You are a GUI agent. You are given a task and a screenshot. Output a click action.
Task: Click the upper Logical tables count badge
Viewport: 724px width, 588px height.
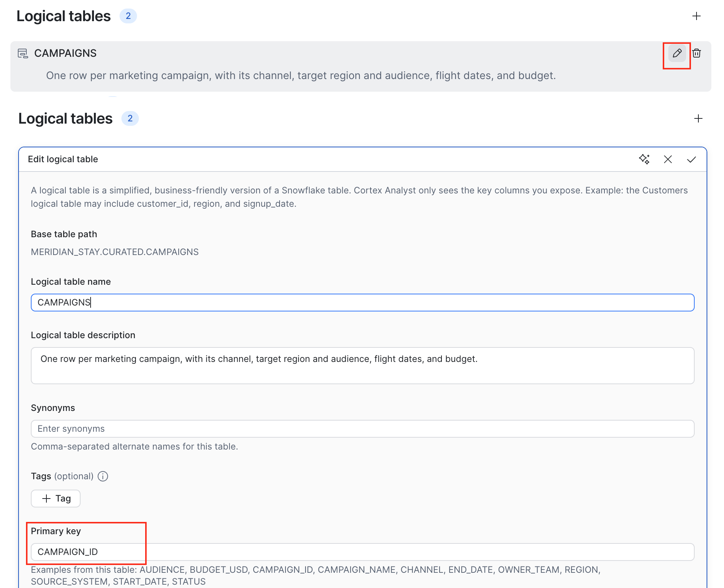click(x=128, y=16)
